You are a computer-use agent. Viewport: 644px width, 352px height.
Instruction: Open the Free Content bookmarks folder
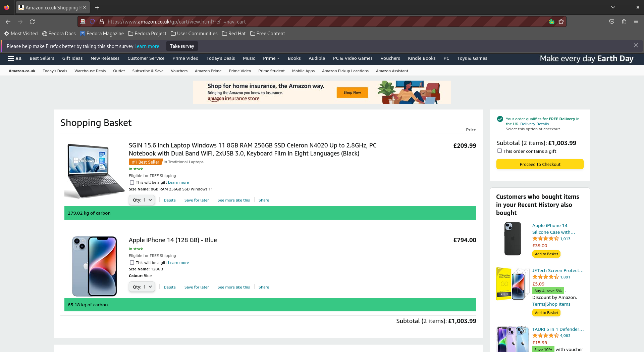point(267,34)
